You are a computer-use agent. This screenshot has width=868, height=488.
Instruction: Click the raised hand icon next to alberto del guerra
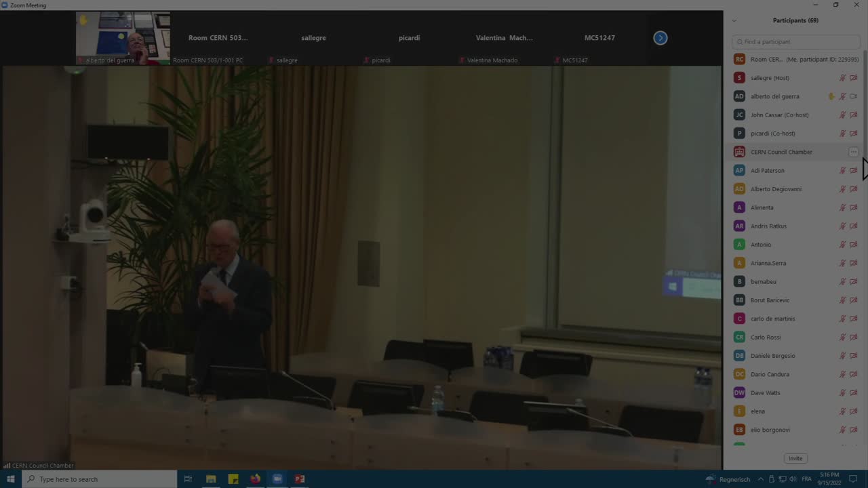[831, 96]
